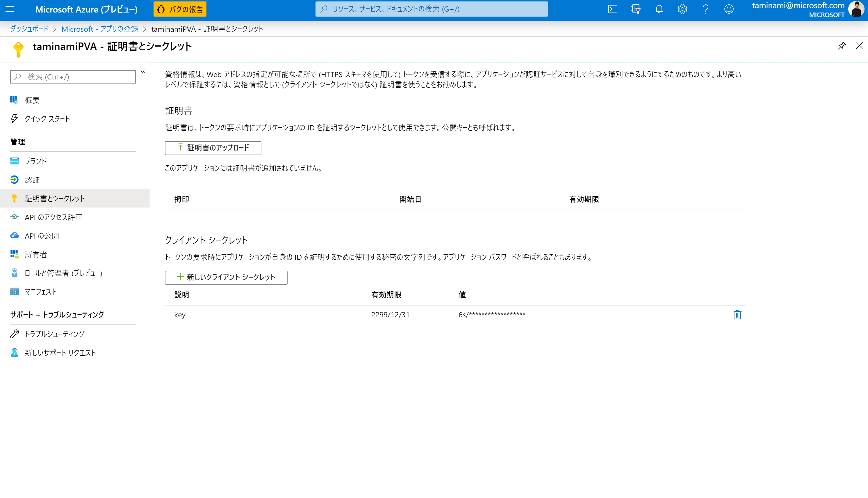Image resolution: width=868 pixels, height=498 pixels.
Task: Click the トラブルシューティング wrench icon
Action: coord(14,334)
